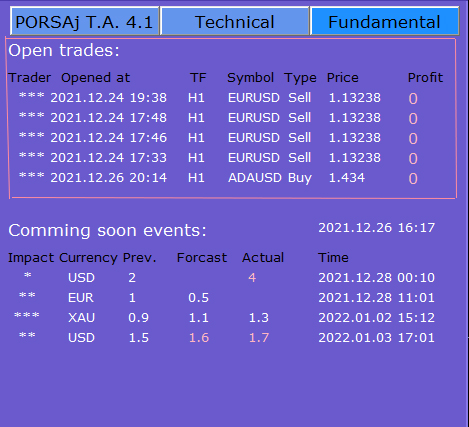The width and height of the screenshot is (469, 427).
Task: Click the TF column header
Action: (198, 78)
